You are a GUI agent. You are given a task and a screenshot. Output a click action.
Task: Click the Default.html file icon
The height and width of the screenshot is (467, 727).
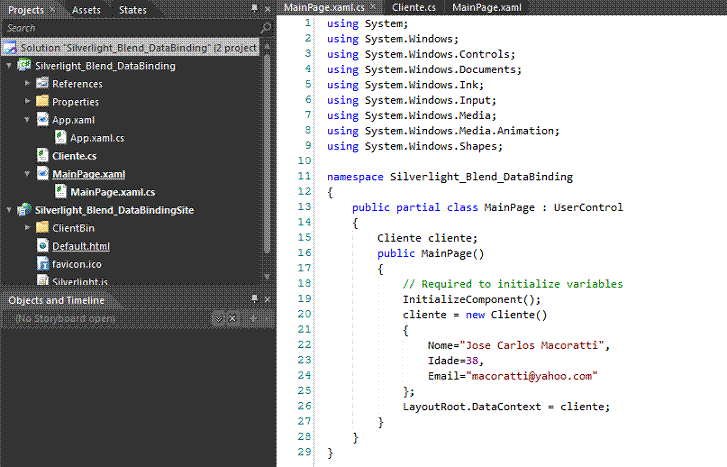[x=42, y=246]
